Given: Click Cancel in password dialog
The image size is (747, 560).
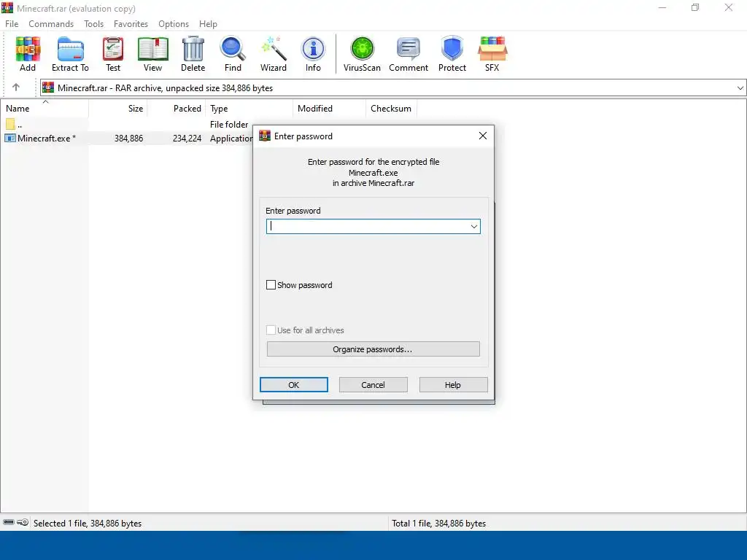Looking at the screenshot, I should 373,385.
